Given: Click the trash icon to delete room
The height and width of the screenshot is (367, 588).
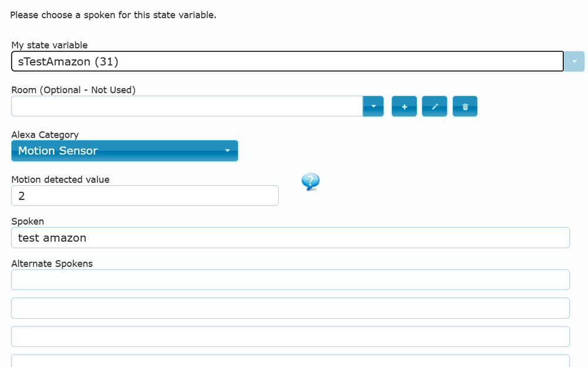Looking at the screenshot, I should [x=465, y=106].
